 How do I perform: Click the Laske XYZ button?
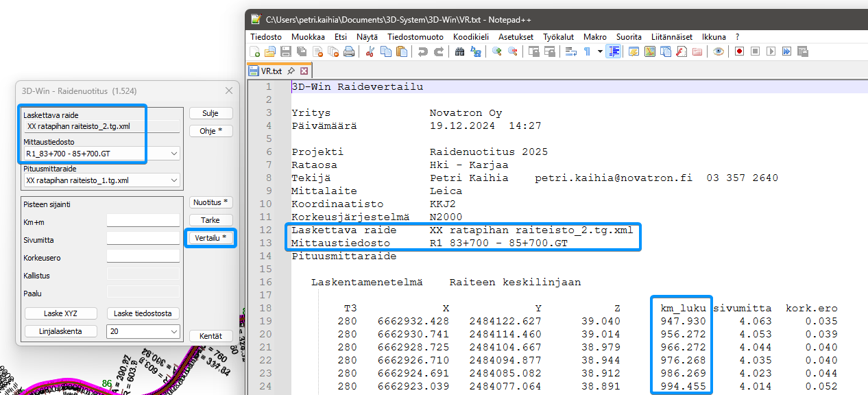(61, 313)
